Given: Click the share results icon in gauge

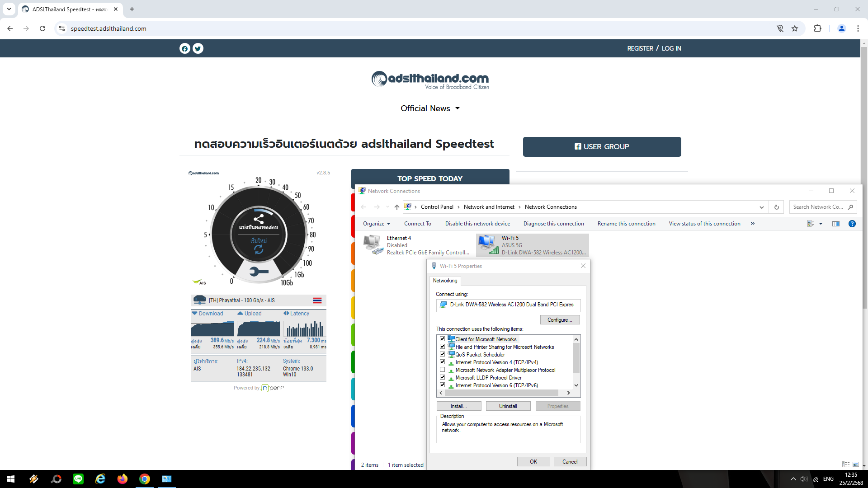Looking at the screenshot, I should coord(259,219).
